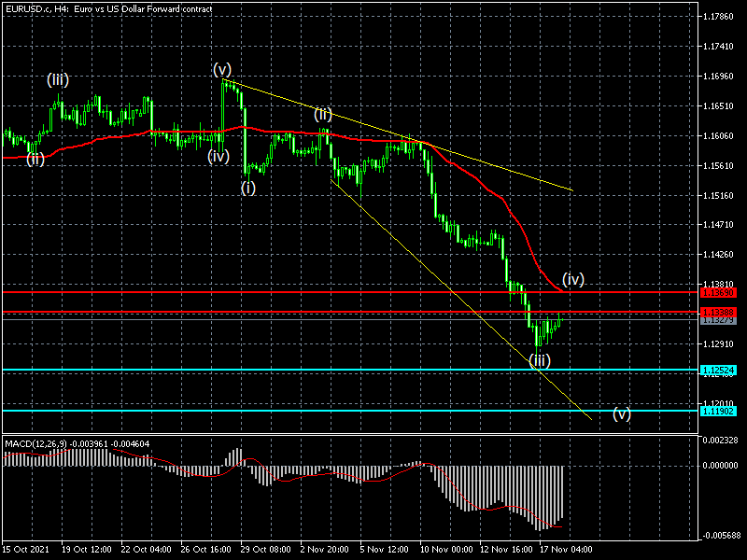Image resolution: width=747 pixels, height=560 pixels.
Task: Click the red horizontal line at 1.13388
Action: 350,312
